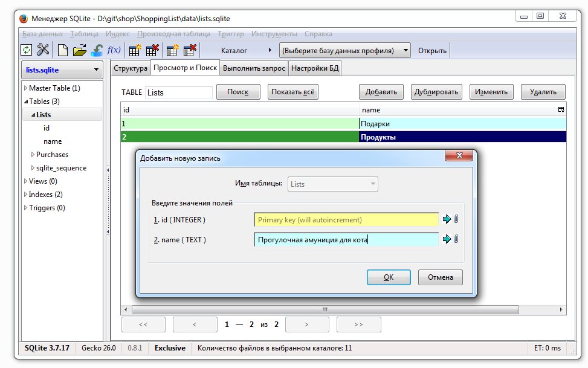Open the Каталог arrow menu

coord(270,50)
